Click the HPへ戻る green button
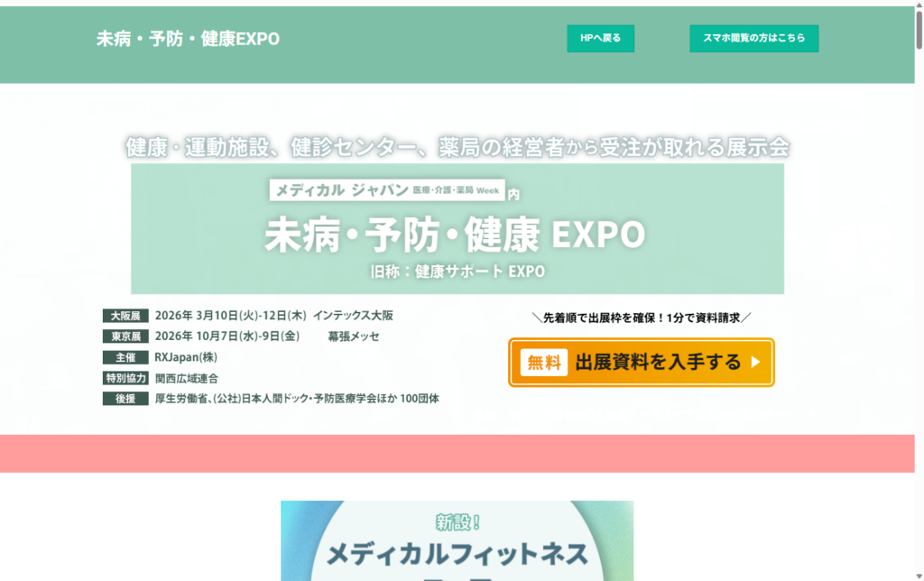This screenshot has width=924, height=581. click(x=599, y=38)
